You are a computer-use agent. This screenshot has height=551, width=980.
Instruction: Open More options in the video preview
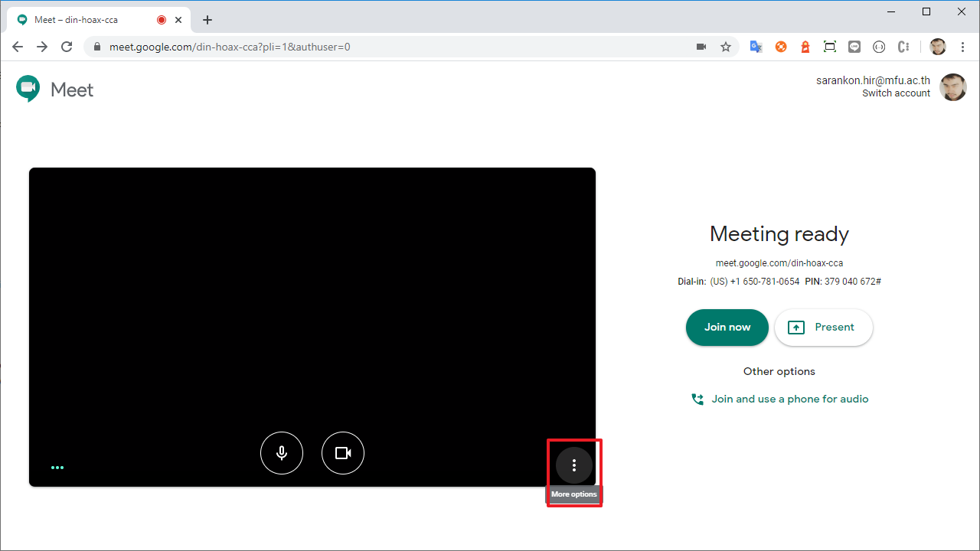pyautogui.click(x=574, y=465)
